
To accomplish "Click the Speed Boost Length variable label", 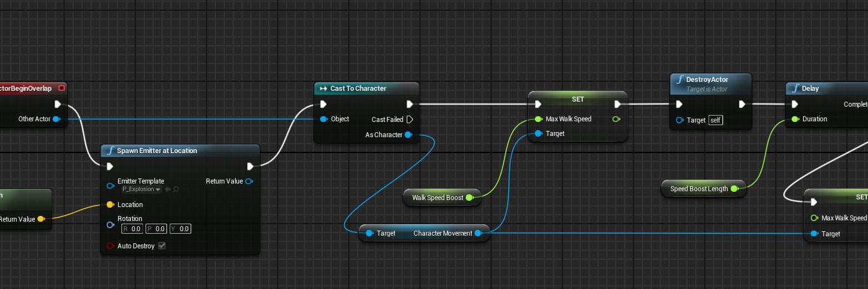I will tap(699, 189).
